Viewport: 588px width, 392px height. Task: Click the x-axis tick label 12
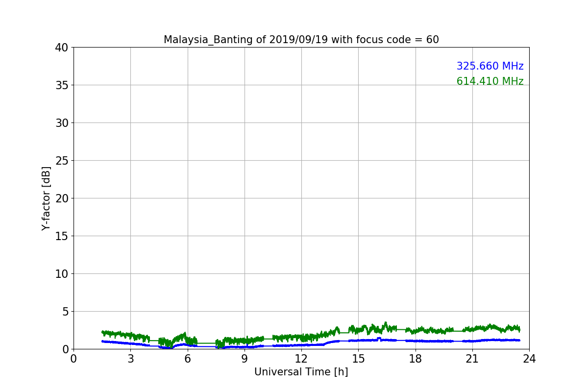tap(301, 359)
